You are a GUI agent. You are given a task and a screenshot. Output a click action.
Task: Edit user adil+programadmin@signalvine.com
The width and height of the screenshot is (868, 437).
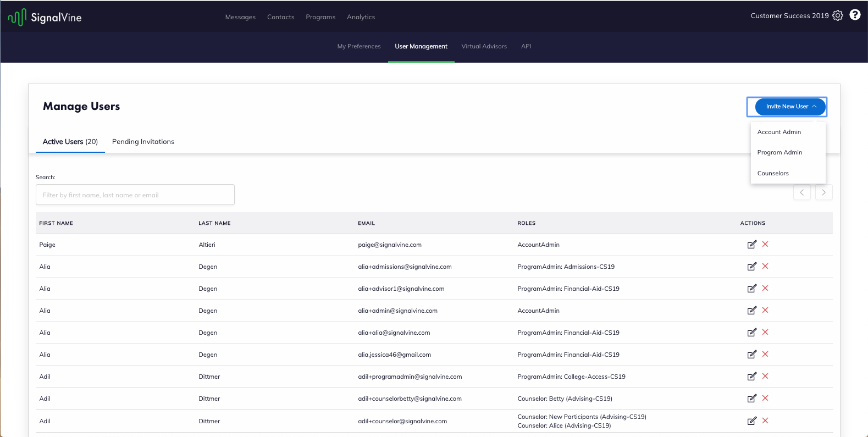751,377
